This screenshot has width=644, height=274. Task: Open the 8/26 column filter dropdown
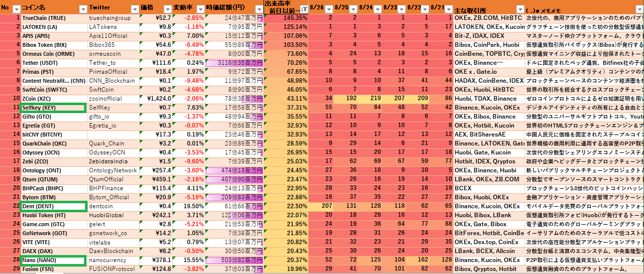pyautogui.click(x=328, y=9)
